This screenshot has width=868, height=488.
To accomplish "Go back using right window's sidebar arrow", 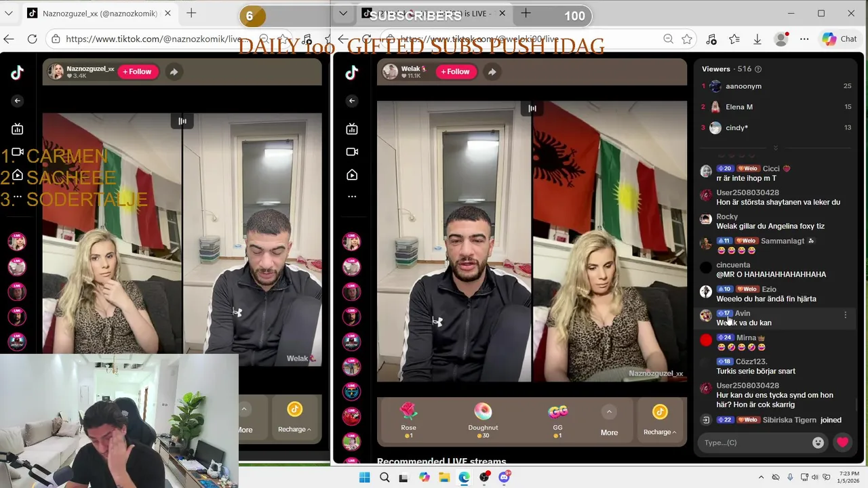I will tap(351, 100).
